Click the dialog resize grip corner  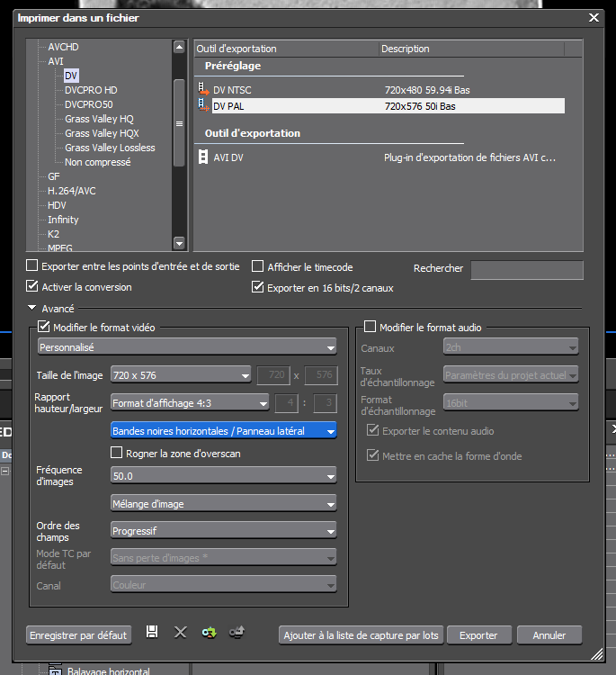[596, 654]
